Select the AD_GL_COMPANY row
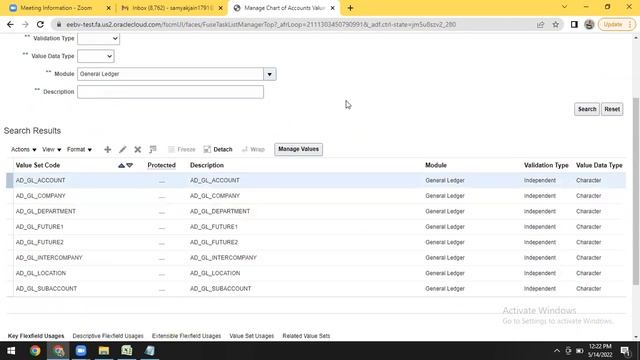Image resolution: width=640 pixels, height=360 pixels. tap(316, 196)
